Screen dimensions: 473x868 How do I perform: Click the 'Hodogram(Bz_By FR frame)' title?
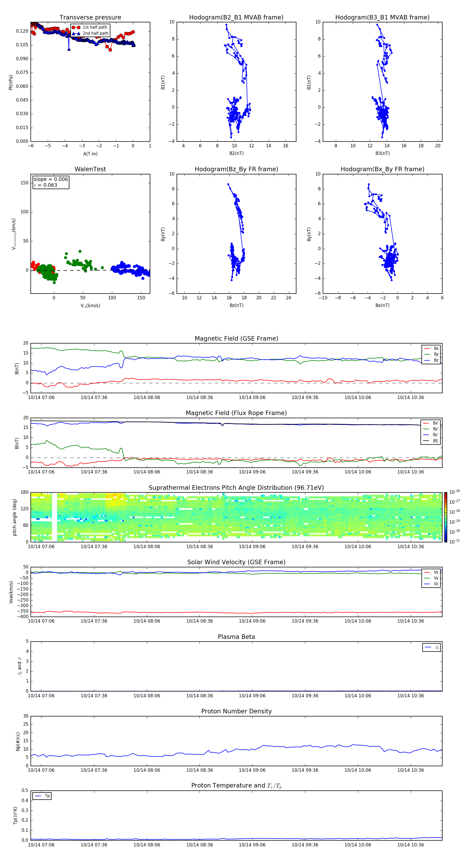236,169
